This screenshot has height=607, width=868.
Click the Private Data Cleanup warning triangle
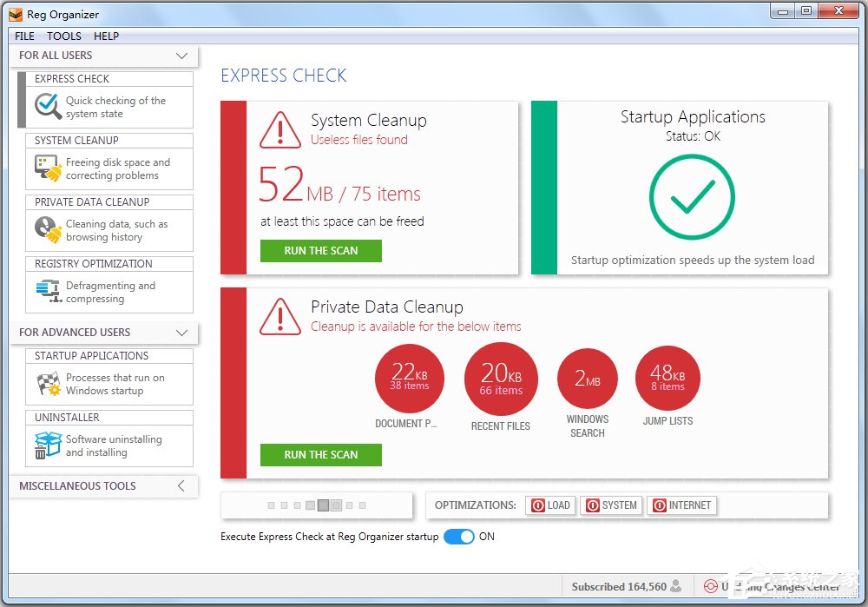280,317
